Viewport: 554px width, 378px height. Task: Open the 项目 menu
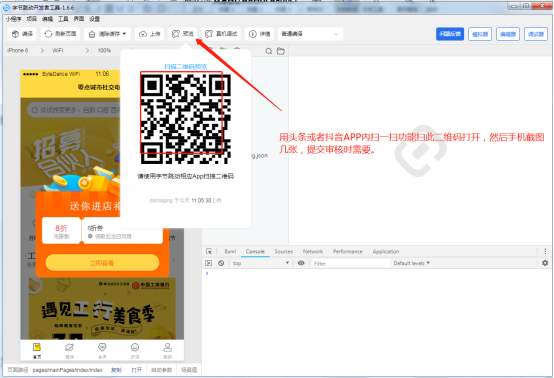coord(32,19)
